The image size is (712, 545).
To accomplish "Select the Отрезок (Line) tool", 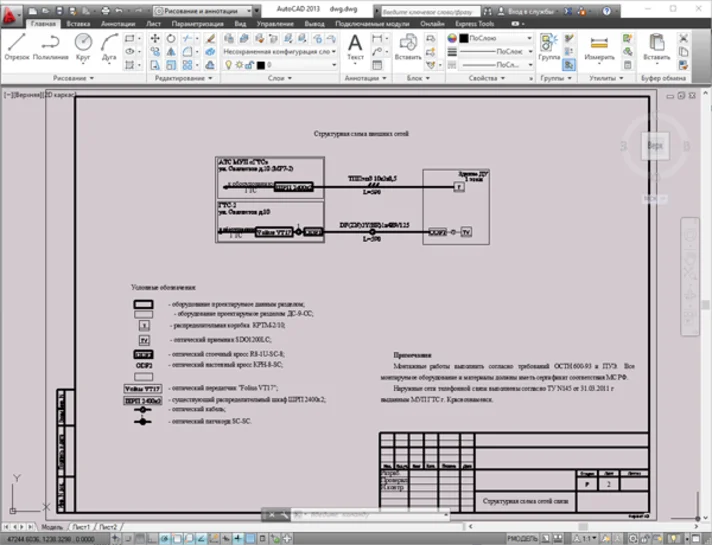I will (x=16, y=44).
